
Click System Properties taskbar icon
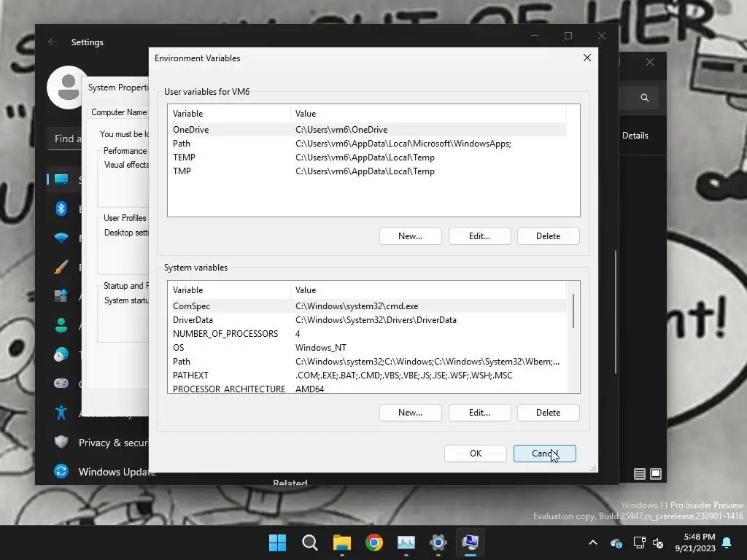pyautogui.click(x=471, y=542)
